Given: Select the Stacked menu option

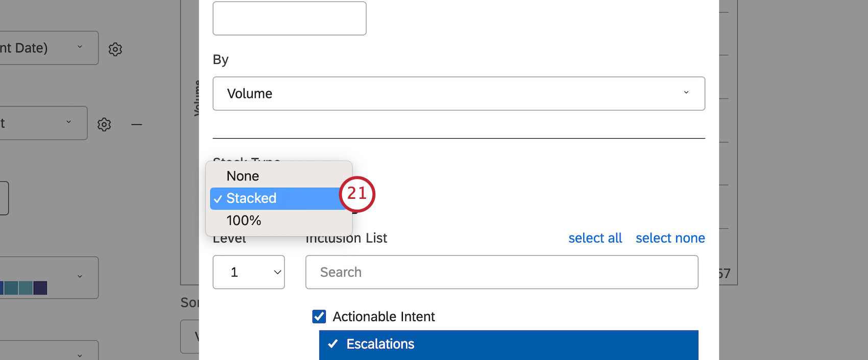Looking at the screenshot, I should pos(251,198).
